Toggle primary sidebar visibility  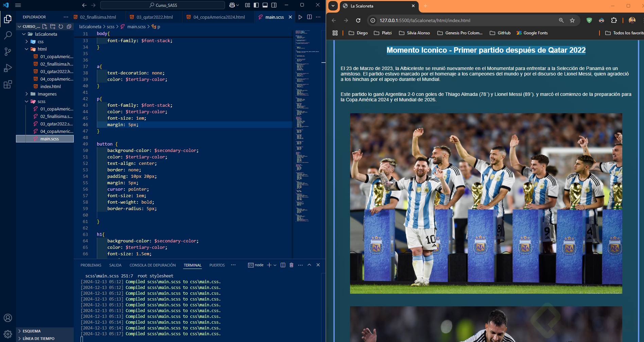pyautogui.click(x=256, y=5)
